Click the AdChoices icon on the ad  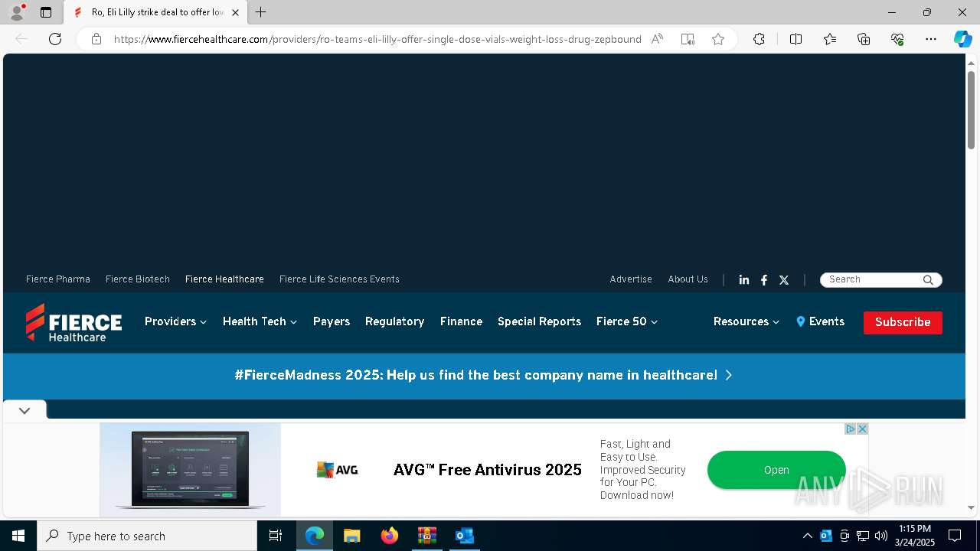850,429
